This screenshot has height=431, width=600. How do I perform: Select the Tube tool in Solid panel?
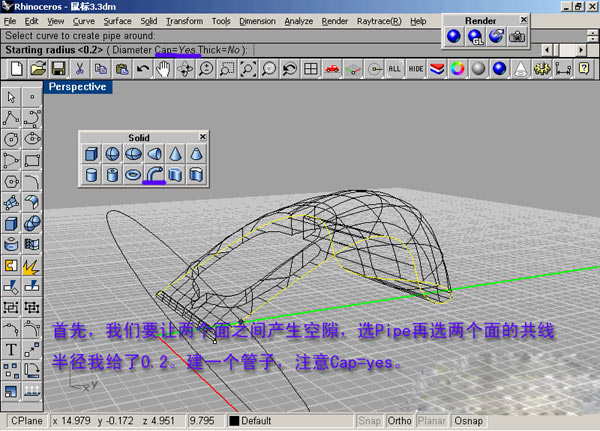tap(112, 175)
